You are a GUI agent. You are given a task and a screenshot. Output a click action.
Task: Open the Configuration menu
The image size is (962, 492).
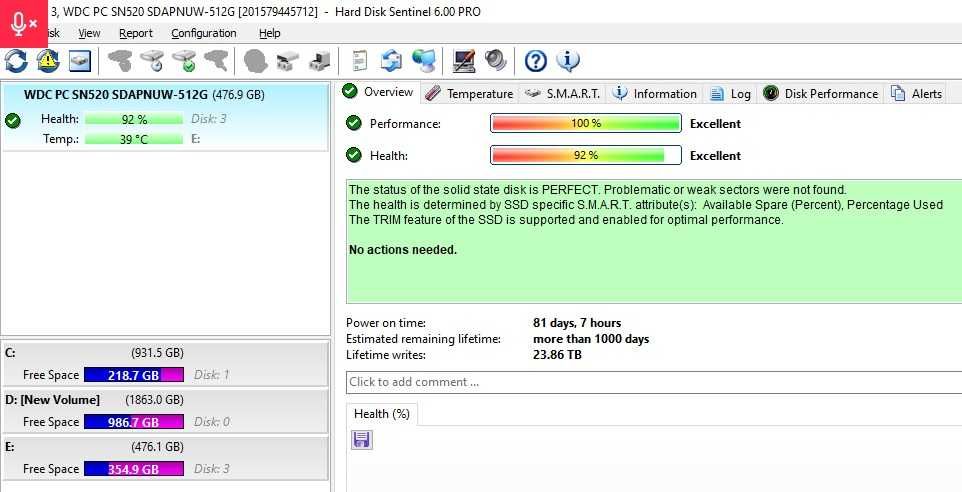pos(204,33)
